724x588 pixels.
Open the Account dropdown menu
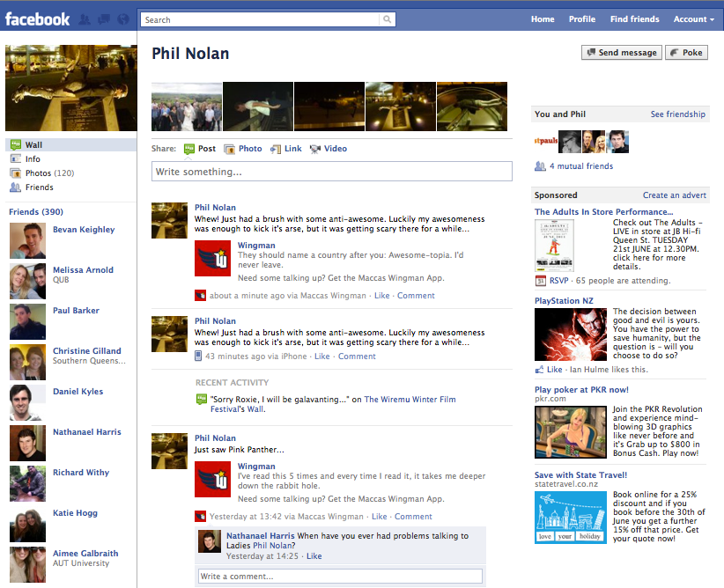[x=693, y=19]
